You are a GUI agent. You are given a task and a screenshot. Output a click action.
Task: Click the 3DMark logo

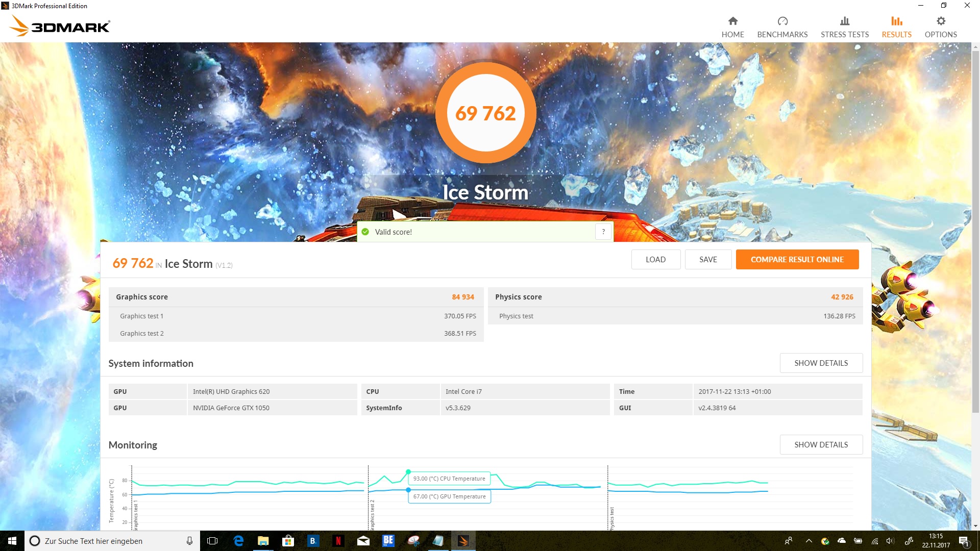point(60,26)
